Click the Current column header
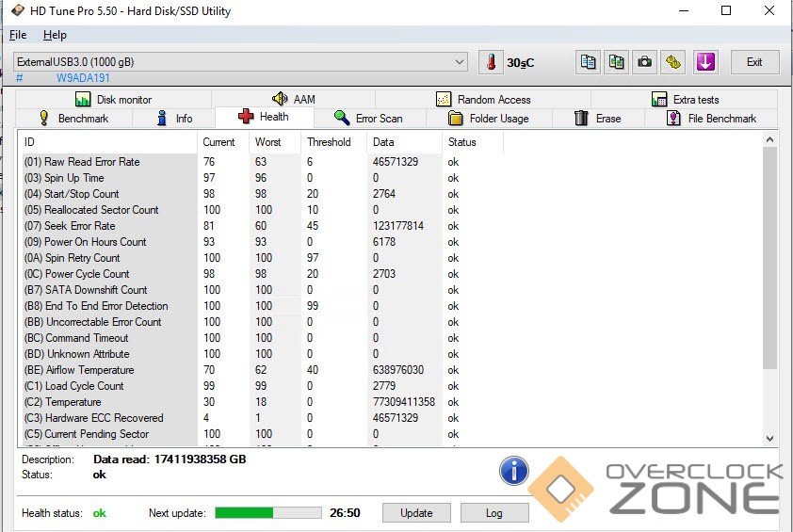Viewport: 793px width, 532px height. point(223,142)
